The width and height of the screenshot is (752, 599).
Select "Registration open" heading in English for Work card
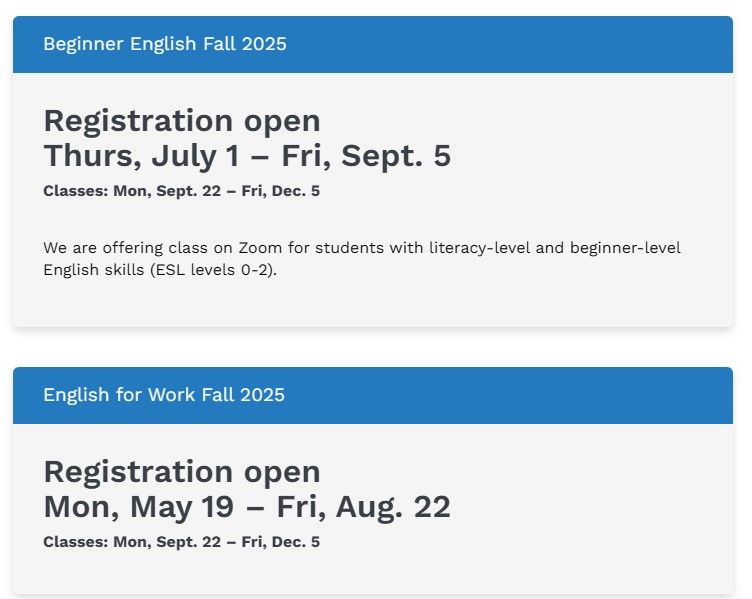click(182, 472)
